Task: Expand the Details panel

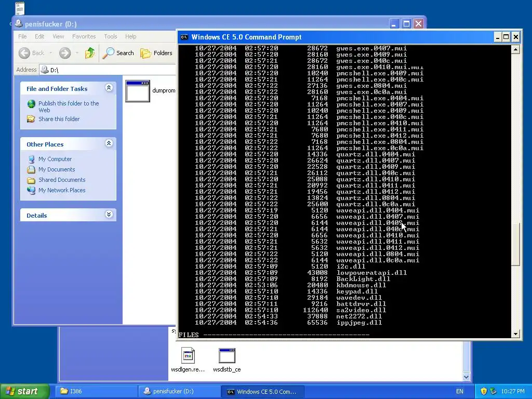Action: pyautogui.click(x=109, y=215)
